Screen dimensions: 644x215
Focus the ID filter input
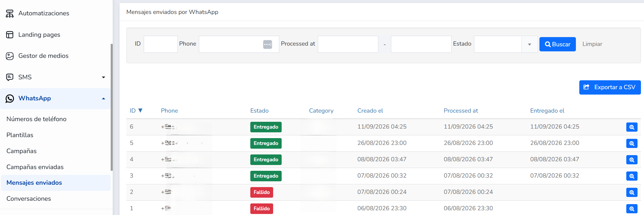161,44
